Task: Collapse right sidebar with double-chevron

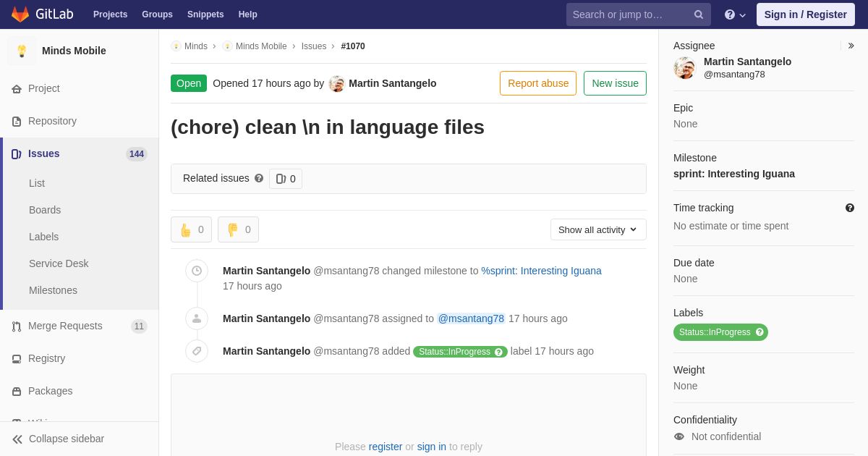Action: point(851,46)
